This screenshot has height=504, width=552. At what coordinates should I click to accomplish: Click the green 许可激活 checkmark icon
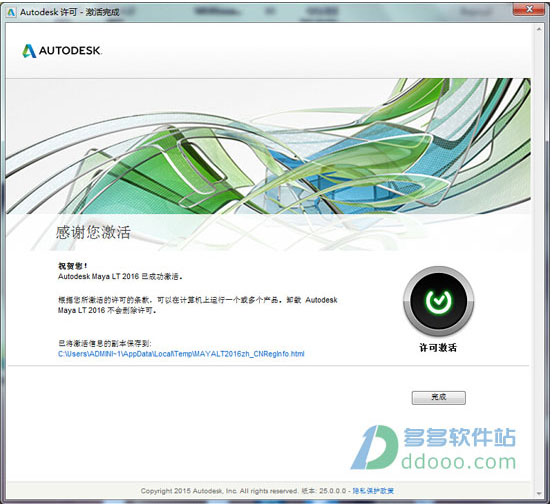point(438,301)
